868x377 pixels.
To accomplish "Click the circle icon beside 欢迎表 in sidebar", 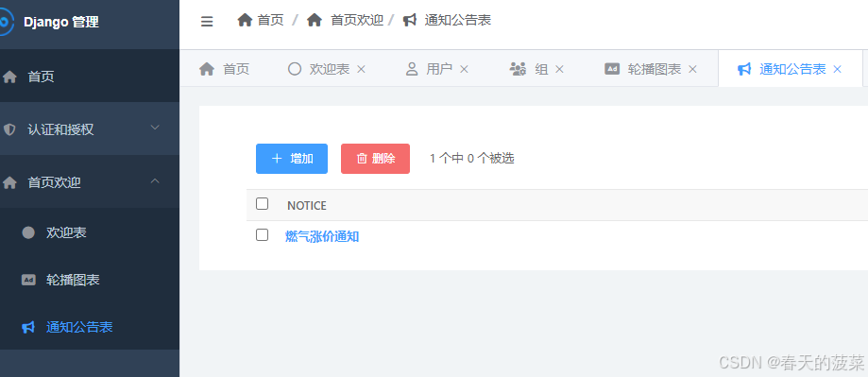I will pos(28,232).
